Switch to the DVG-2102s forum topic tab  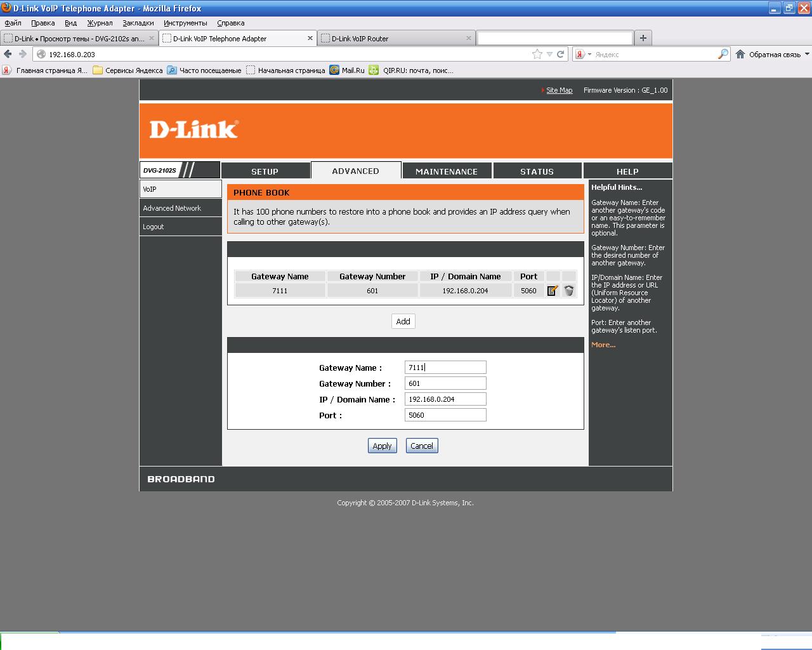point(79,38)
